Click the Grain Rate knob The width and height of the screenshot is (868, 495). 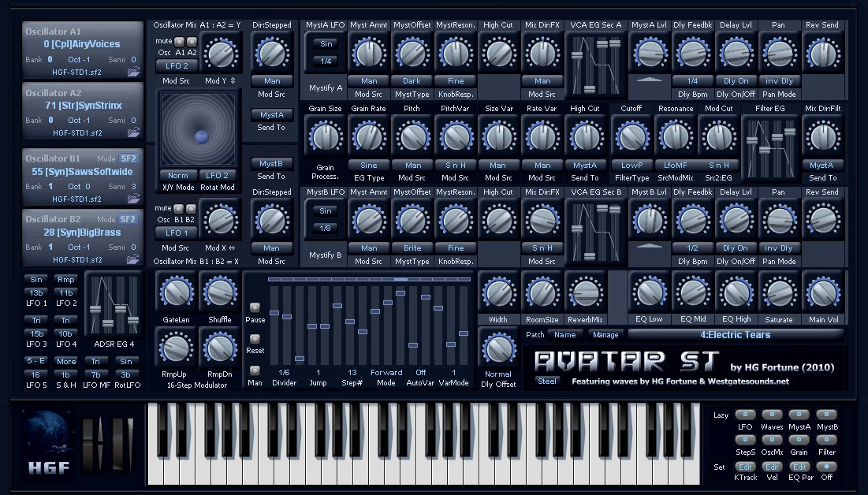tap(369, 137)
